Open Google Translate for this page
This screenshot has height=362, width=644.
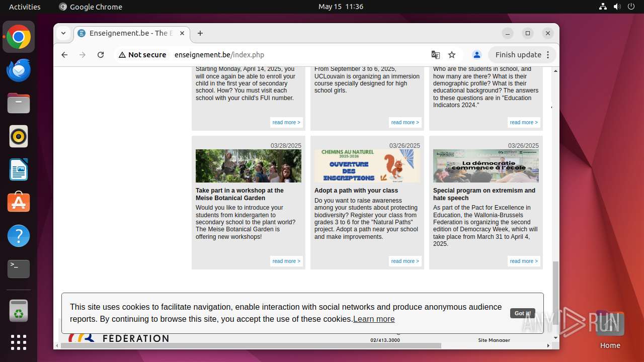436,55
